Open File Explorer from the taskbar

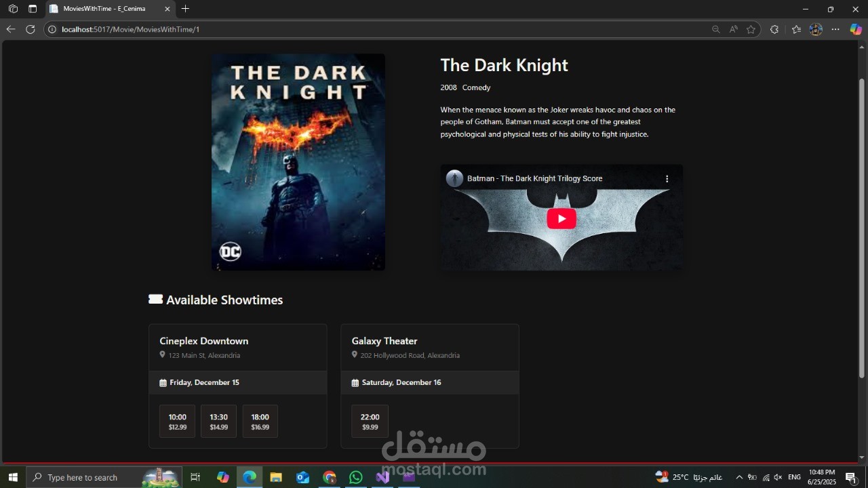tap(276, 477)
